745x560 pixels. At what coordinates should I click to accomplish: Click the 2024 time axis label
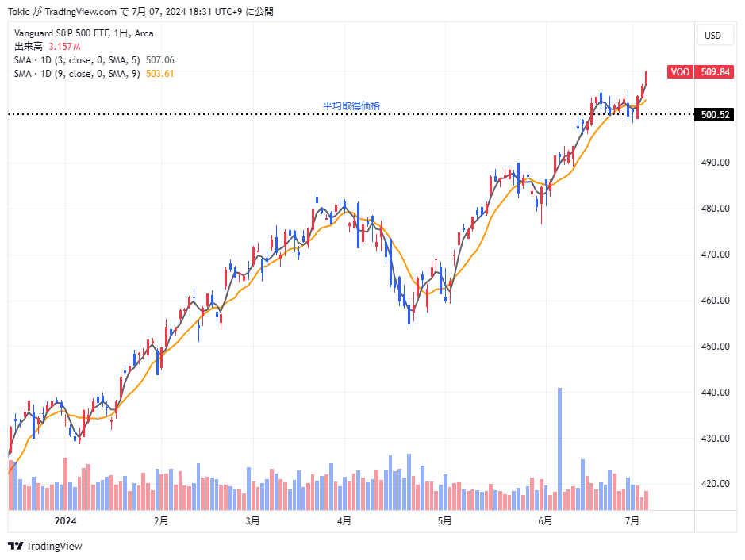tap(66, 521)
